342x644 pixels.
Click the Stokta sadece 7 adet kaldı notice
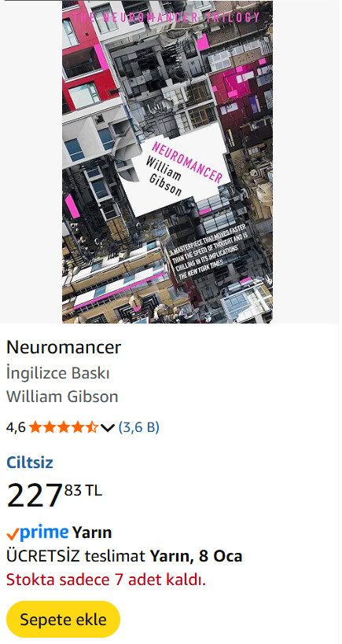click(x=106, y=580)
